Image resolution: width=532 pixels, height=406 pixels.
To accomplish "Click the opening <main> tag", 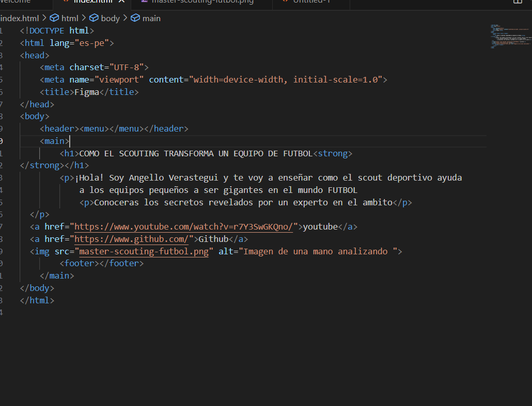I will (x=55, y=141).
